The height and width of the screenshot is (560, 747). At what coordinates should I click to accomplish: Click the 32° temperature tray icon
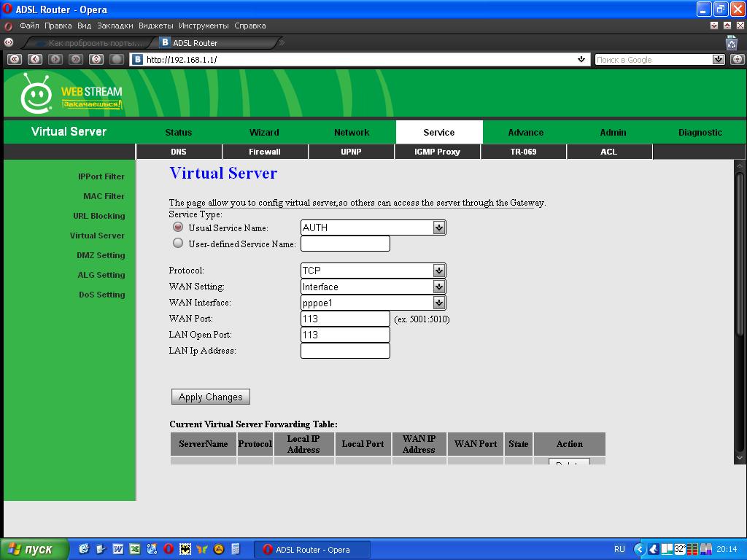pos(680,549)
